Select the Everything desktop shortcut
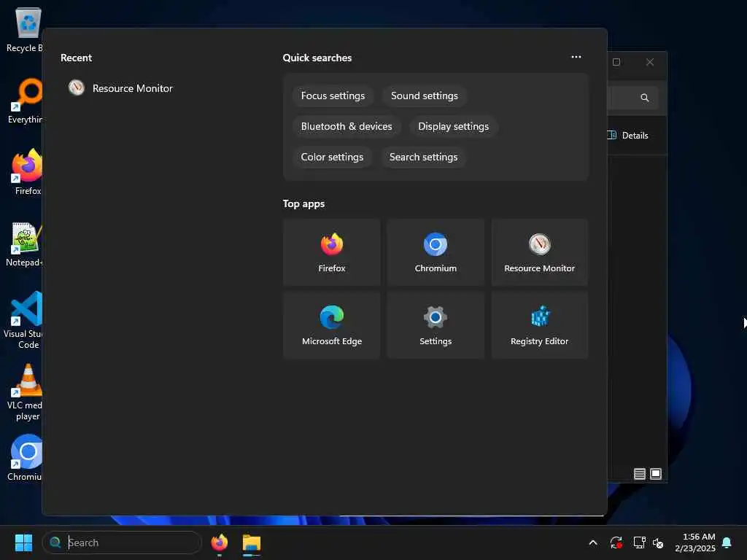Screen dimensions: 747x560 pos(25,101)
